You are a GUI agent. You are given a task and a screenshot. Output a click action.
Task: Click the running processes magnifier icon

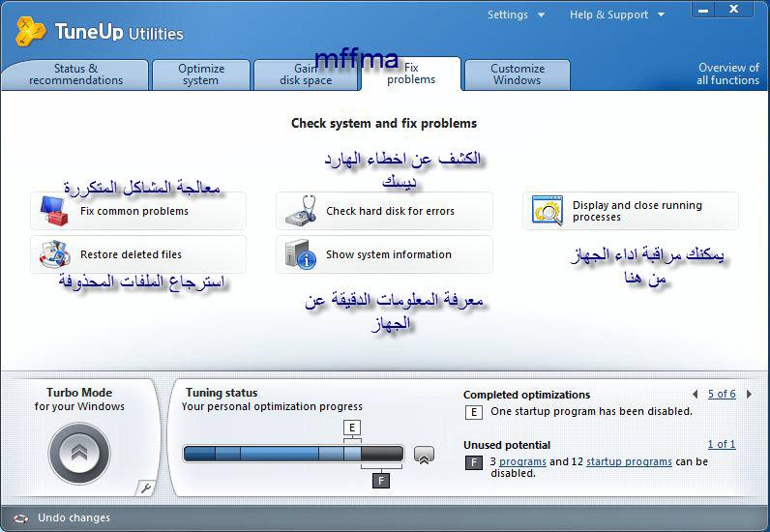(548, 210)
